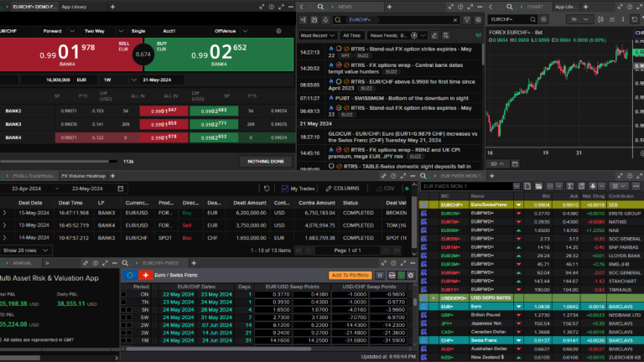Expand the 14-May-2024 EUR/CHF trade row

[4, 237]
